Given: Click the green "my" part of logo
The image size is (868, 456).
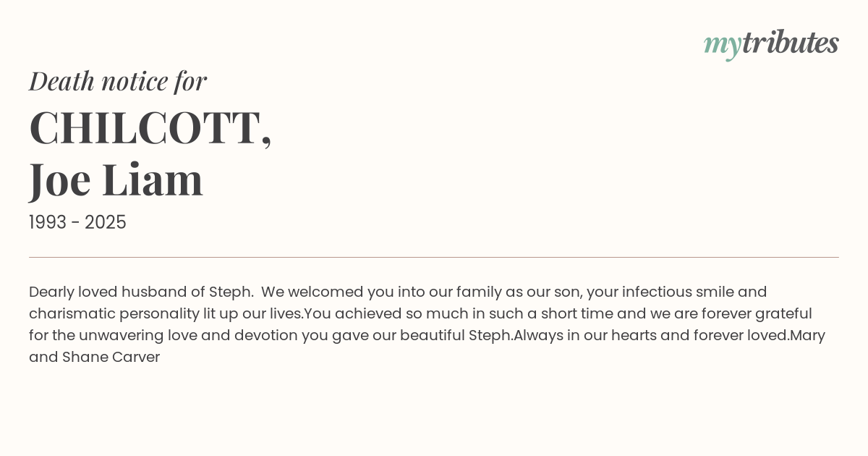Looking at the screenshot, I should [x=722, y=45].
